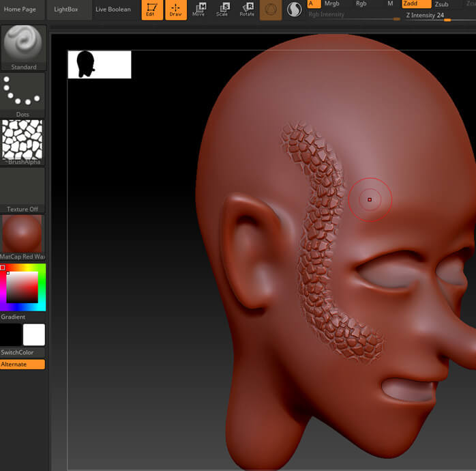This screenshot has height=471, width=476.
Task: Enable the Mrgb painting mode
Action: pyautogui.click(x=331, y=4)
